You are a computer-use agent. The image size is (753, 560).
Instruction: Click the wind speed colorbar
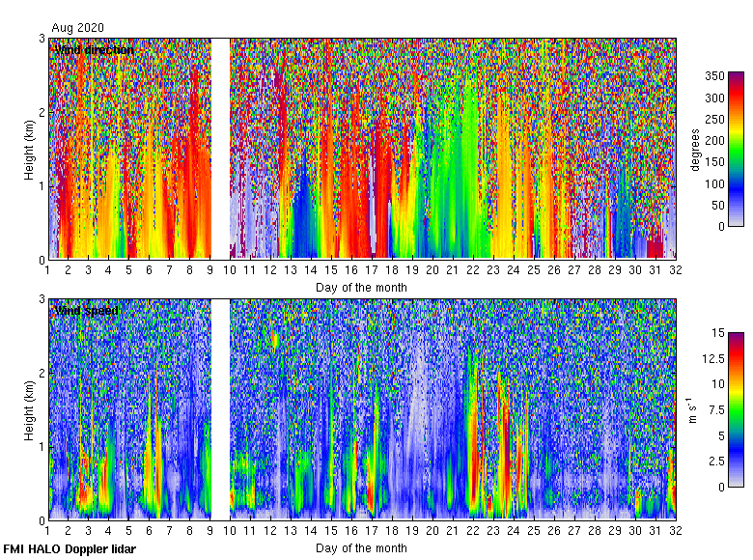click(736, 410)
